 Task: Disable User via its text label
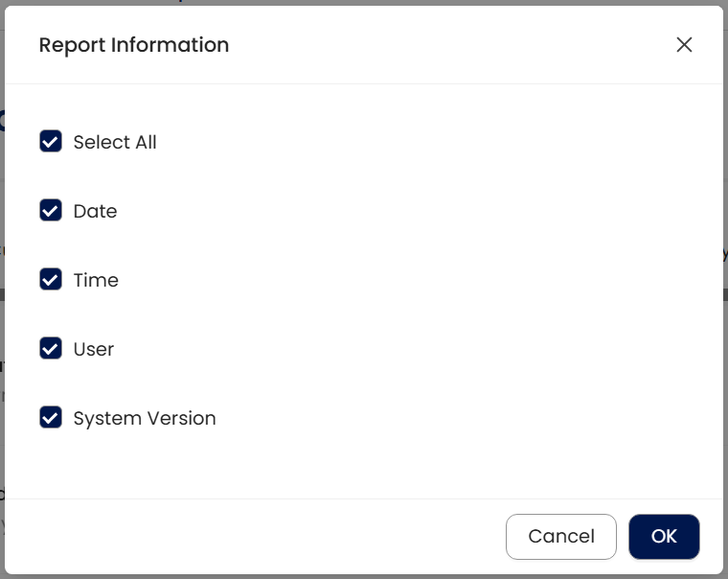(x=94, y=349)
